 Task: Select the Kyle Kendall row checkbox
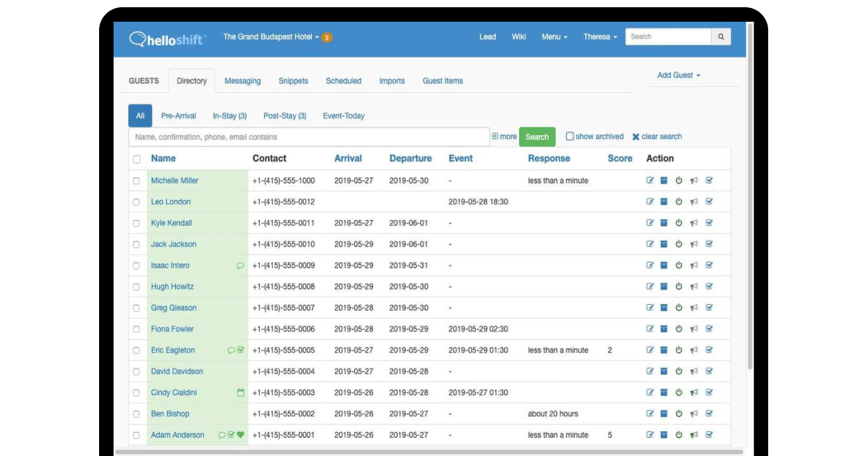click(x=137, y=223)
